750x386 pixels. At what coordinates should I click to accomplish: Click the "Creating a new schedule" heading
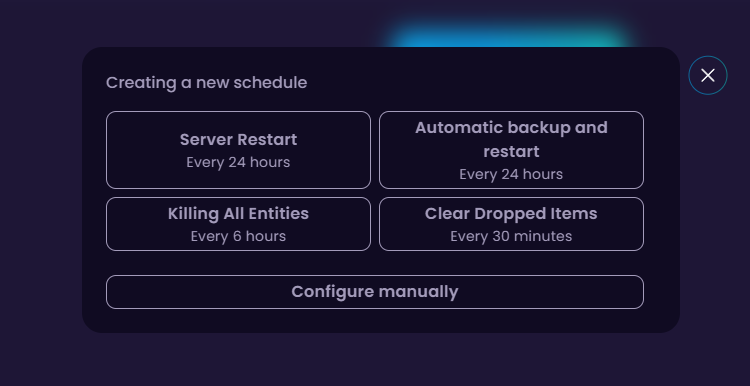207,83
